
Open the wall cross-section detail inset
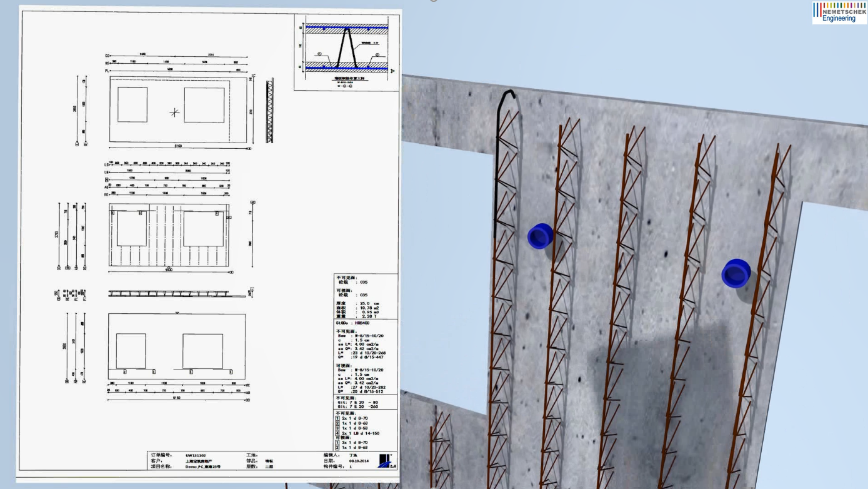(346, 53)
